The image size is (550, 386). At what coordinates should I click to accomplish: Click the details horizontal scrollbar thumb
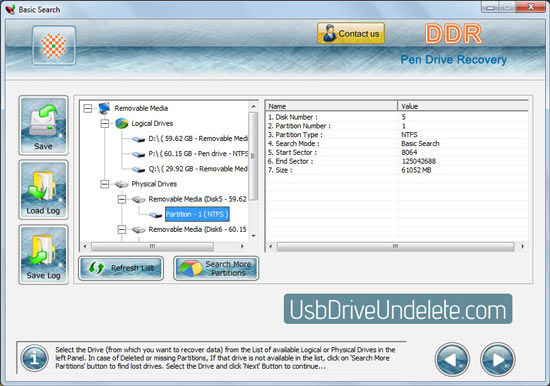[x=395, y=246]
